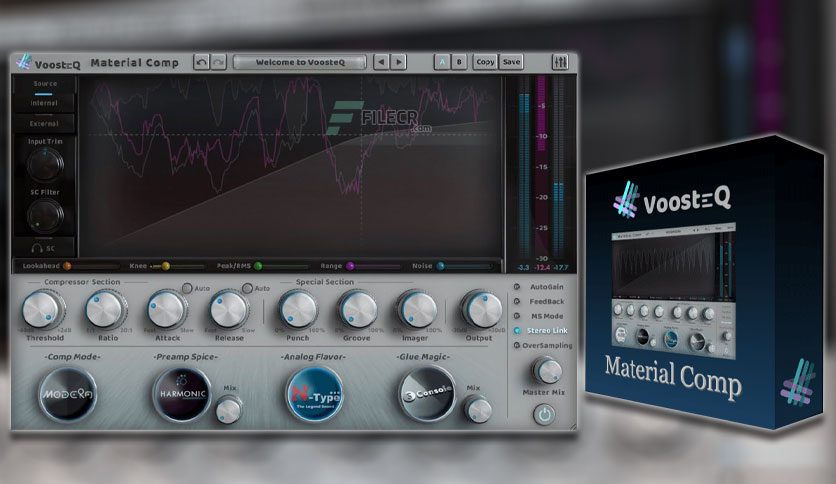The height and width of the screenshot is (484, 836).
Task: Open the mixer settings icon
Action: [560, 62]
